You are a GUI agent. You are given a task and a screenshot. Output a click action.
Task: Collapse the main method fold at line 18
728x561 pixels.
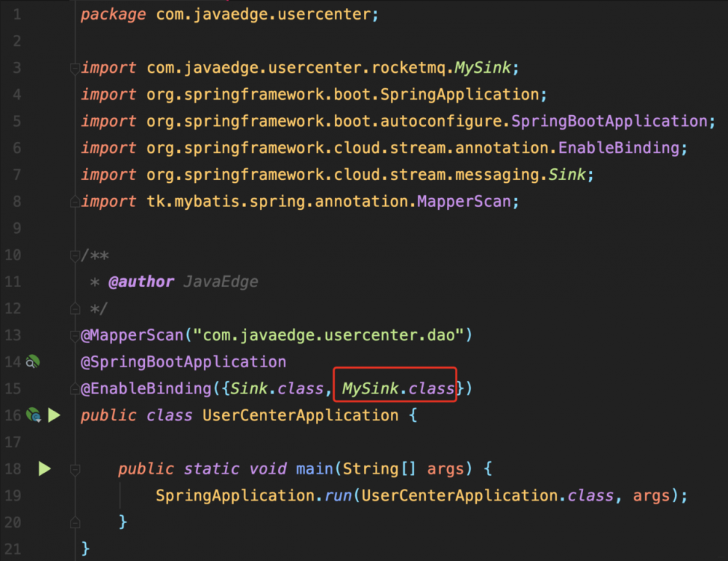75,469
